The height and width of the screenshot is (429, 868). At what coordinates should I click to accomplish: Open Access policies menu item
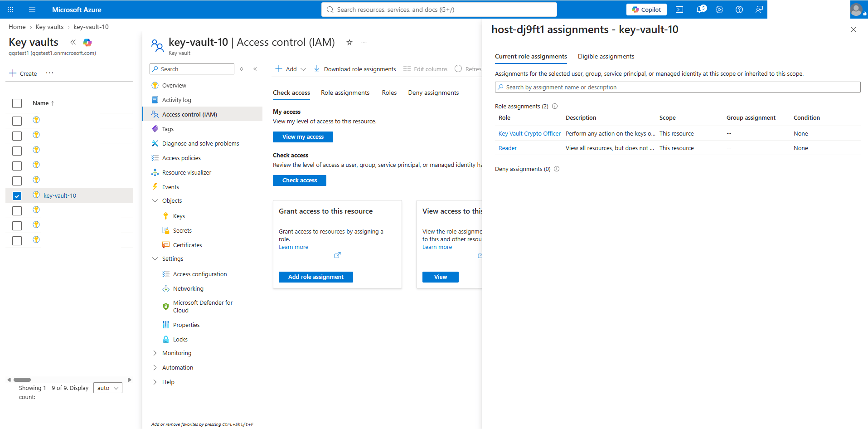coord(181,158)
